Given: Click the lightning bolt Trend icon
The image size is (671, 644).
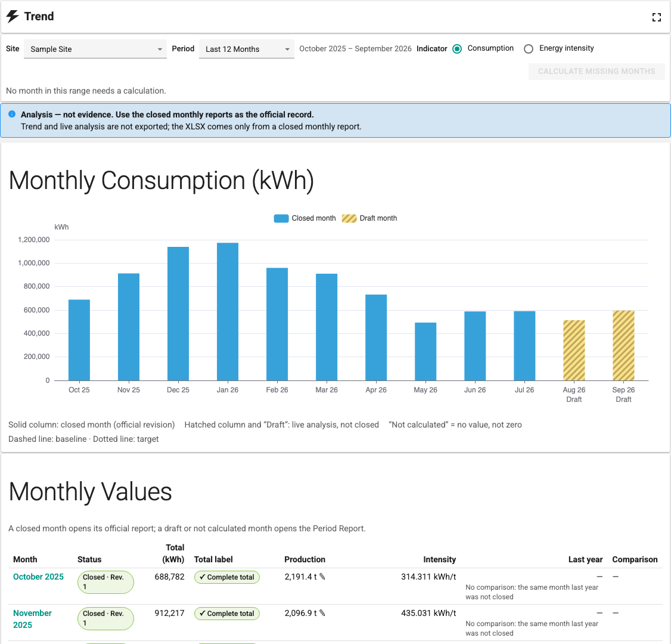Looking at the screenshot, I should point(13,16).
